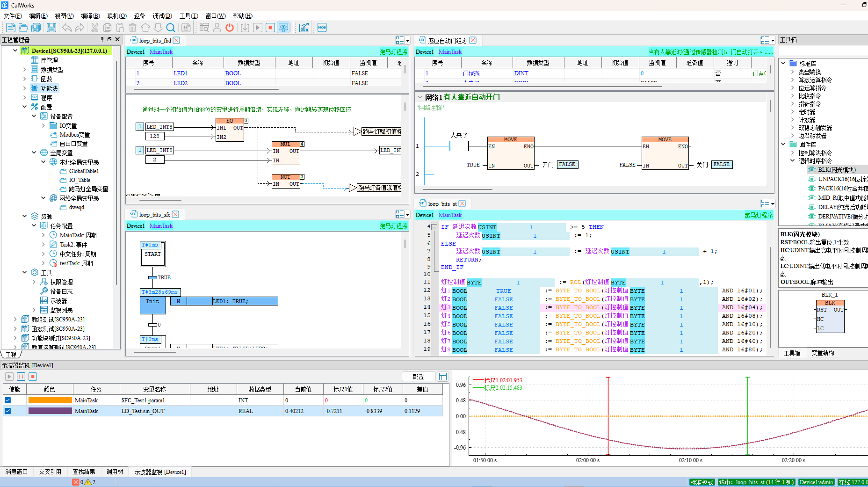Click the magnifier Search toolbar icon

click(171, 28)
